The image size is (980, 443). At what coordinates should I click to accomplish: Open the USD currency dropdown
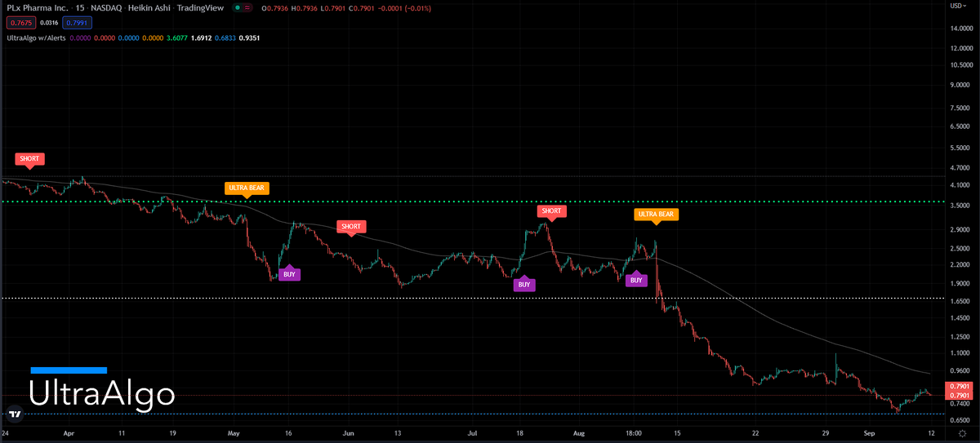[x=960, y=5]
